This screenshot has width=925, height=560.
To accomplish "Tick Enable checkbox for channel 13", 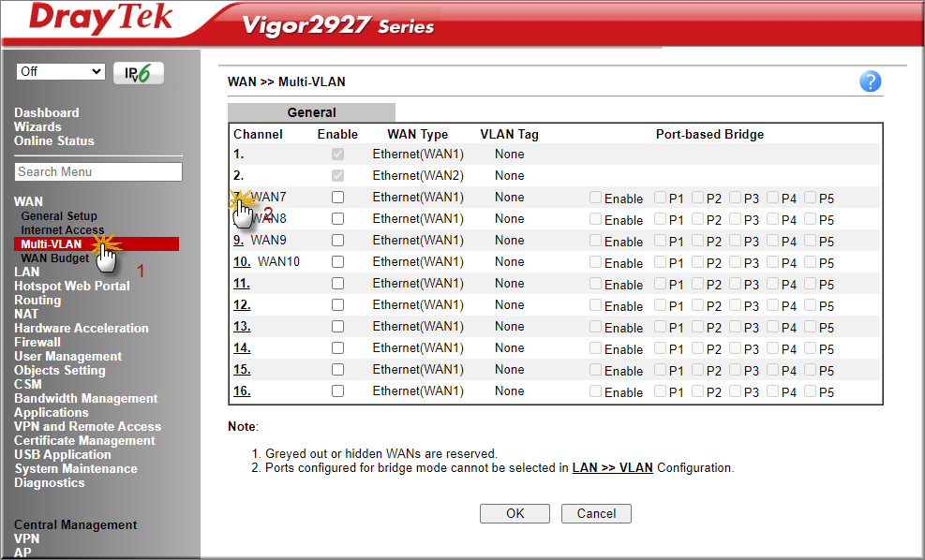I will 337,327.
